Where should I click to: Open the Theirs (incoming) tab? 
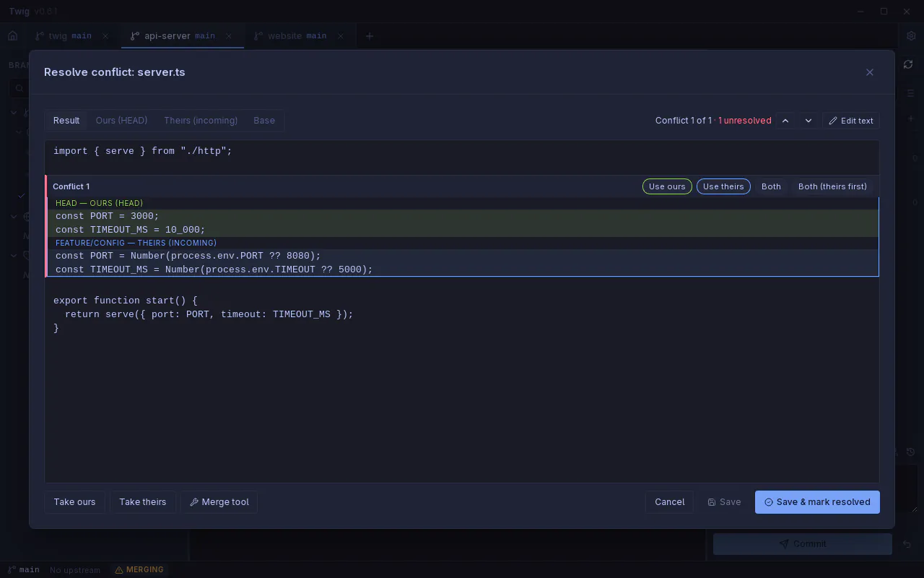pyautogui.click(x=201, y=121)
